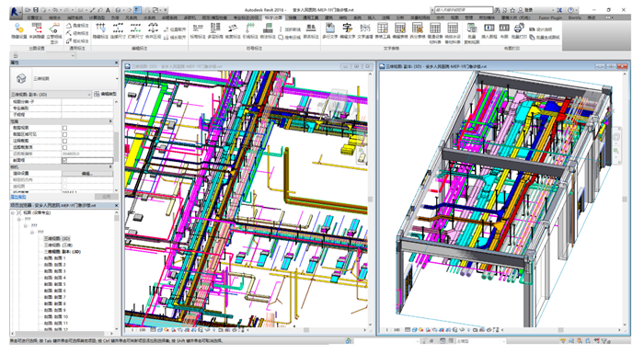Open the Fuzor Plugin ribbon tab

550,17
